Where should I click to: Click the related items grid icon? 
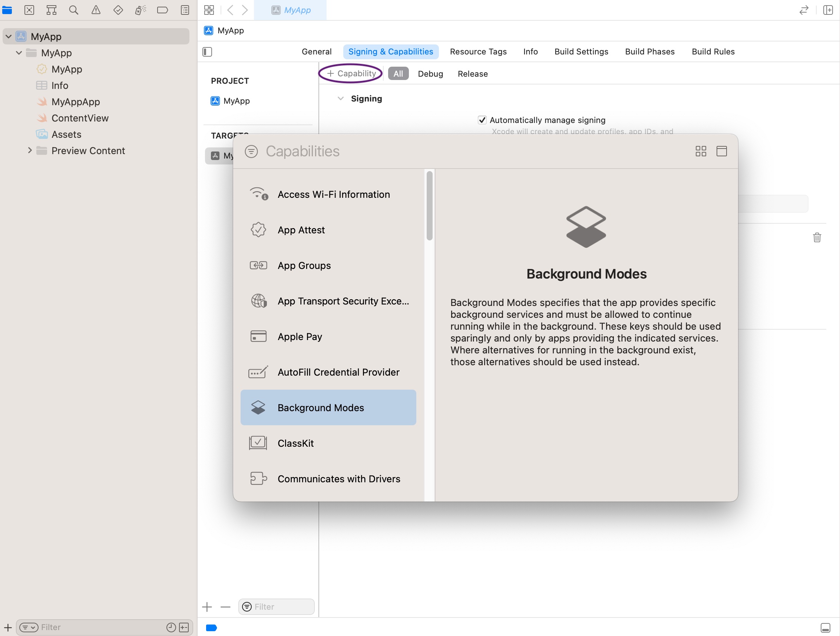pos(209,10)
